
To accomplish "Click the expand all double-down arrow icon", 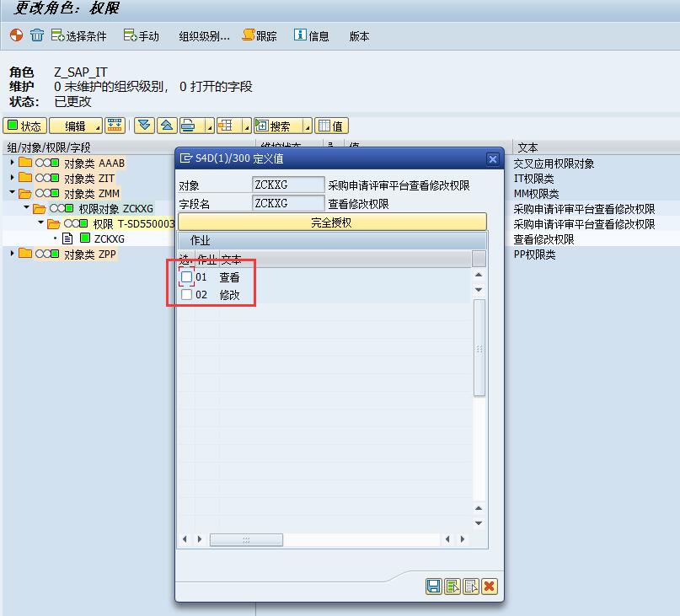I will pos(144,126).
